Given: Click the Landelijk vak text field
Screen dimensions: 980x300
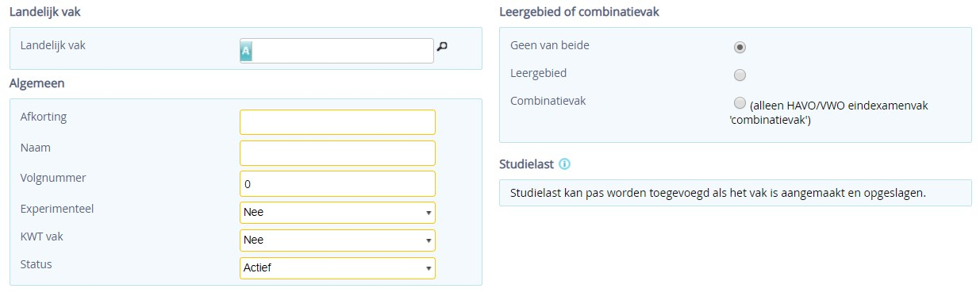Looking at the screenshot, I should [337, 51].
